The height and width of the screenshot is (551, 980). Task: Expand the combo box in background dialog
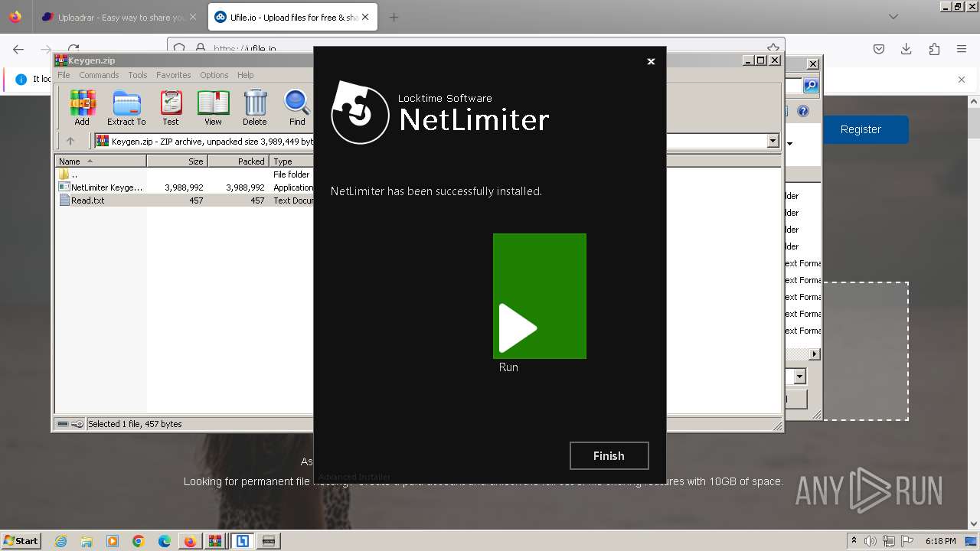[799, 377]
